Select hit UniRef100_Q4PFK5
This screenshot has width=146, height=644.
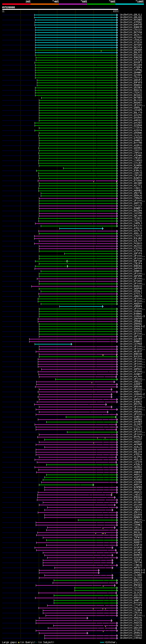point(131,268)
